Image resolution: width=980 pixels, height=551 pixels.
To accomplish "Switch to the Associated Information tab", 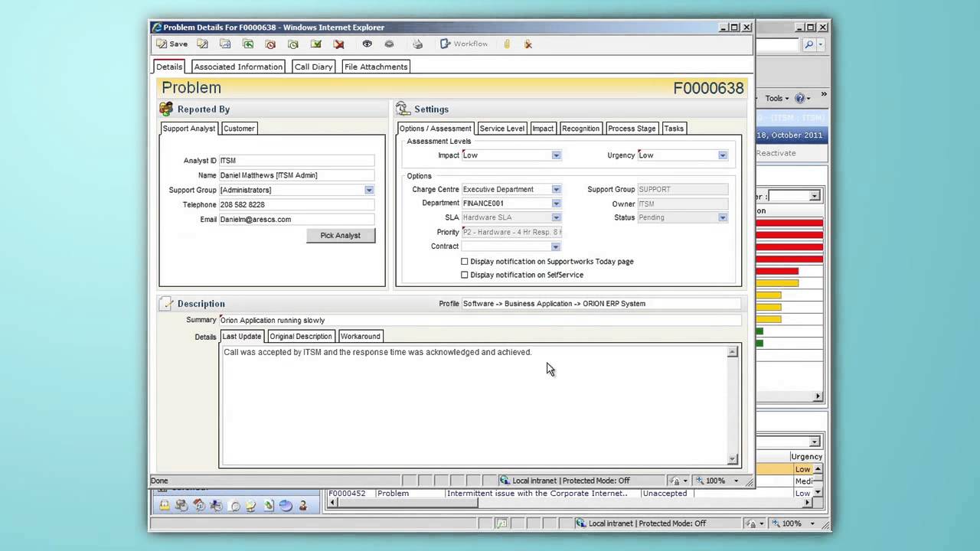I will (238, 67).
